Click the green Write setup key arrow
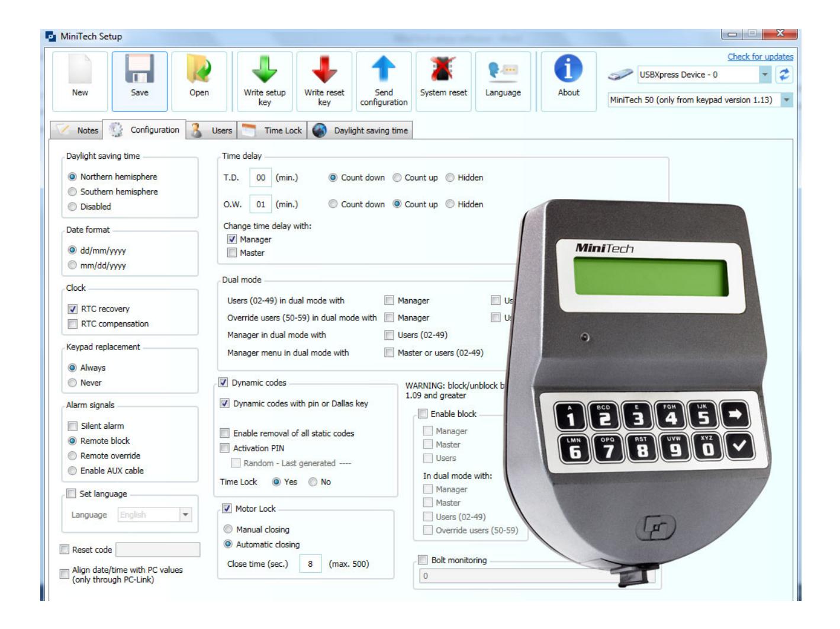 click(x=265, y=69)
